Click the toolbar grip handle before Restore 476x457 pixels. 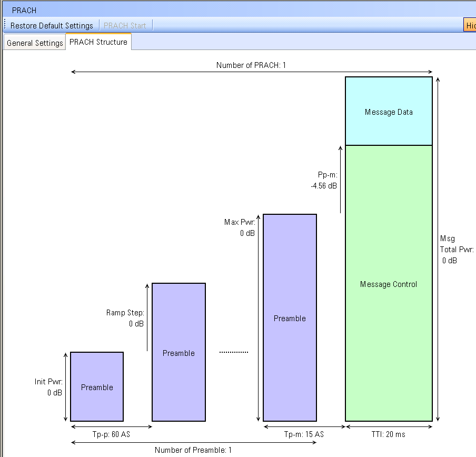[5, 25]
